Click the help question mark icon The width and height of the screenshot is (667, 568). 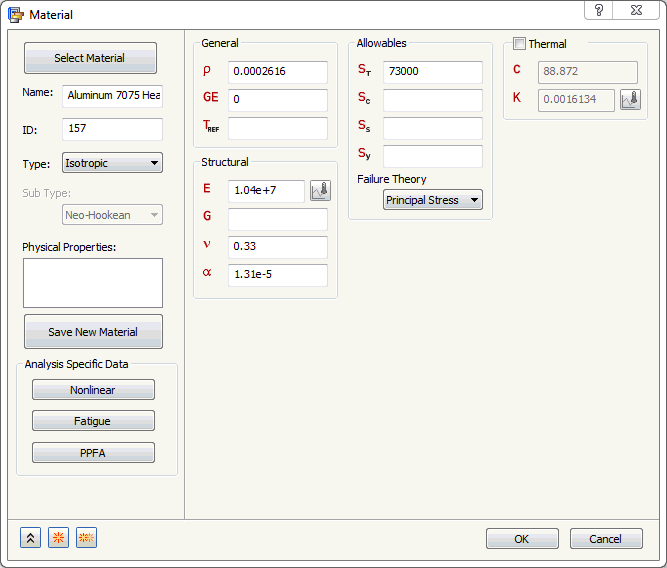(x=599, y=10)
